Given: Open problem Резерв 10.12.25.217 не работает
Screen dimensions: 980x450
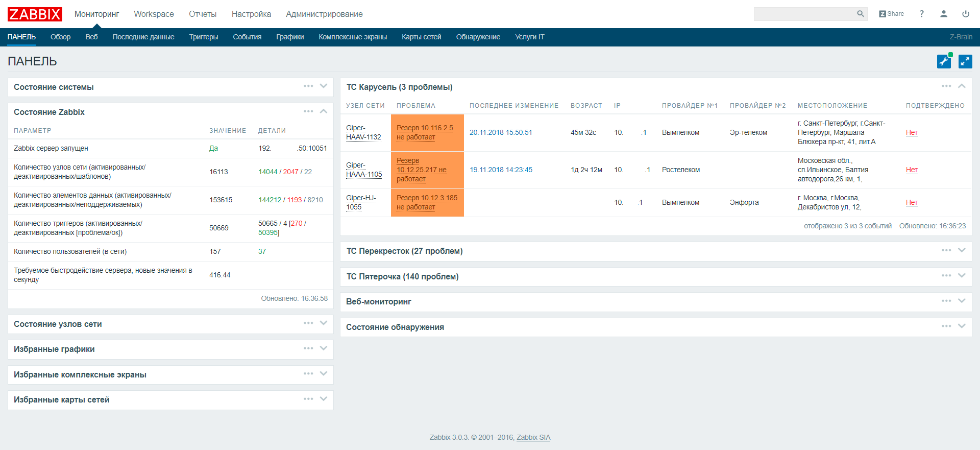Looking at the screenshot, I should (422, 170).
